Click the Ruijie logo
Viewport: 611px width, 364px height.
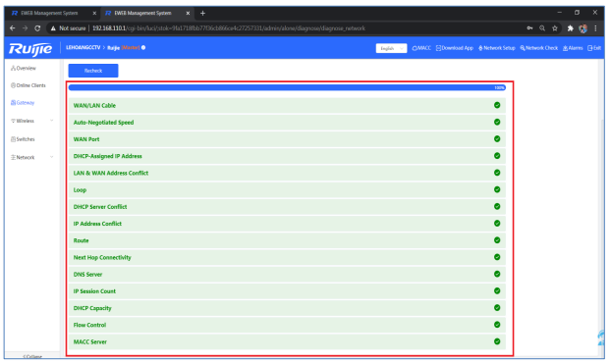pos(30,49)
